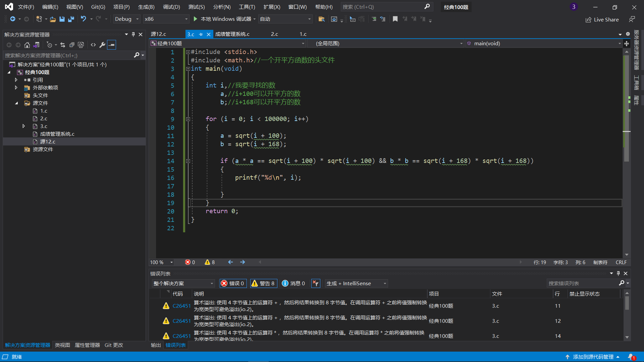Collapse the main function fold marker at line 3

(188, 69)
